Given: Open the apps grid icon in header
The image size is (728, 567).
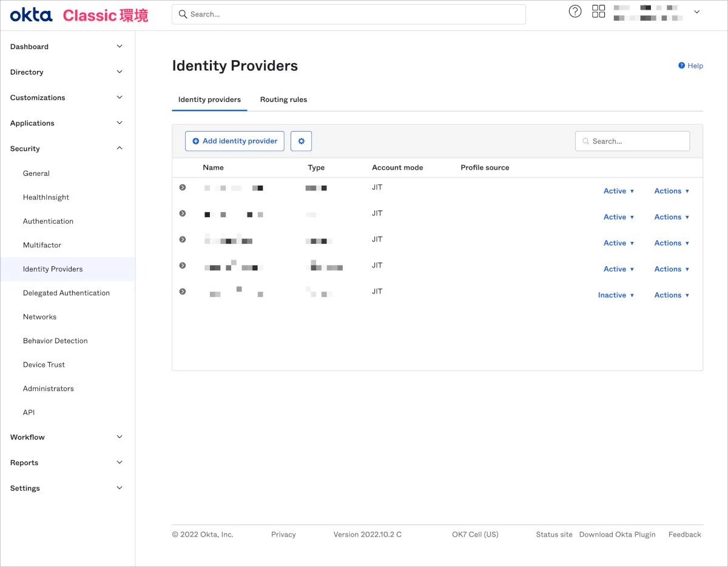Looking at the screenshot, I should click(x=598, y=12).
